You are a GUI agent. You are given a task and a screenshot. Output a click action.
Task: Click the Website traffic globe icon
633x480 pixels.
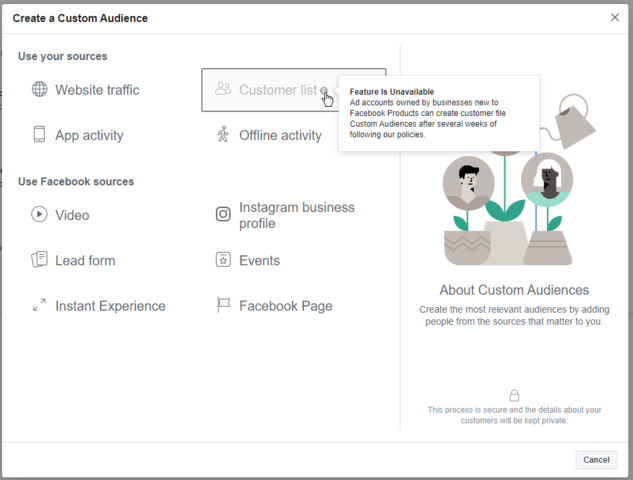[x=40, y=89]
